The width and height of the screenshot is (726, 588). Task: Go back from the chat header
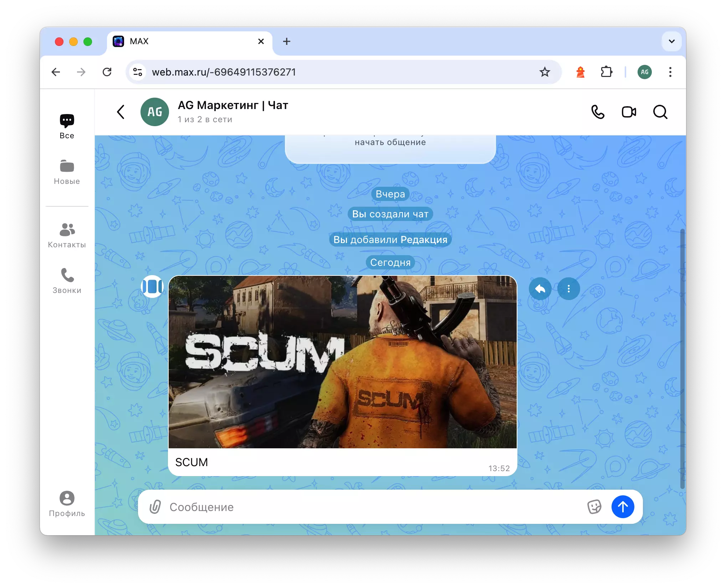pyautogui.click(x=121, y=112)
